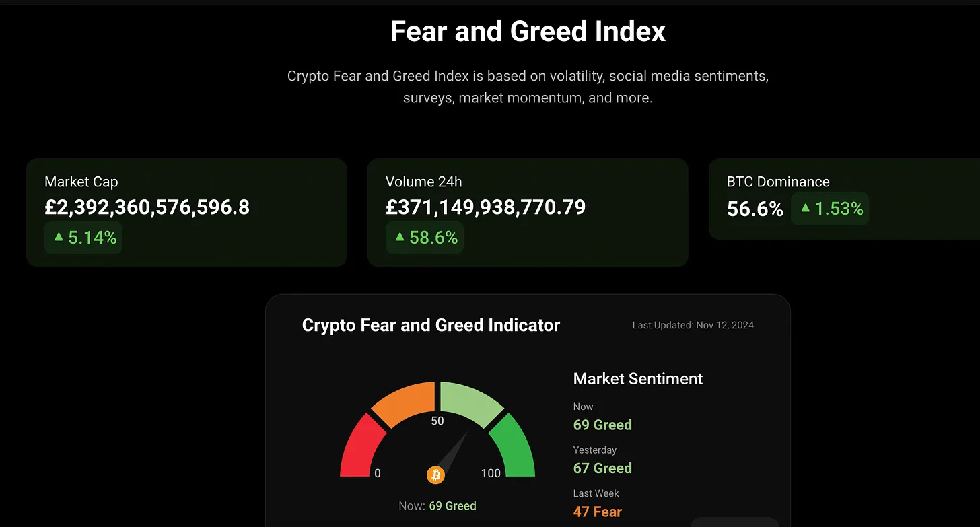
Task: Click the light green gauge segment
Action: pos(469,401)
